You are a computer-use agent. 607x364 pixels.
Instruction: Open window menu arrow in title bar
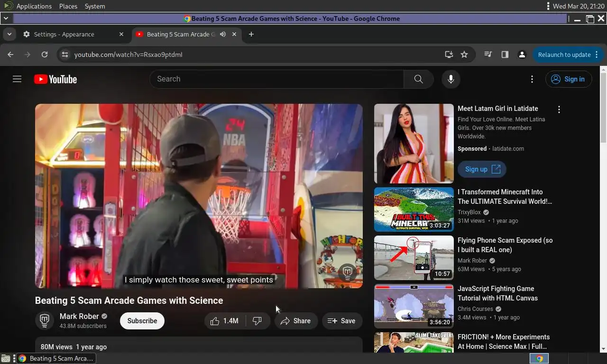pyautogui.click(x=5, y=18)
